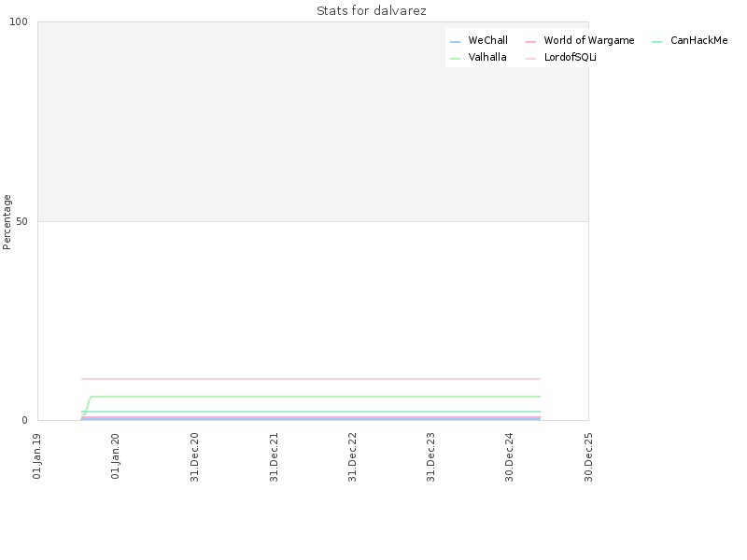Click the 31.Dec.22 x-axis date label
This screenshot has height=560, width=747.
[352, 457]
